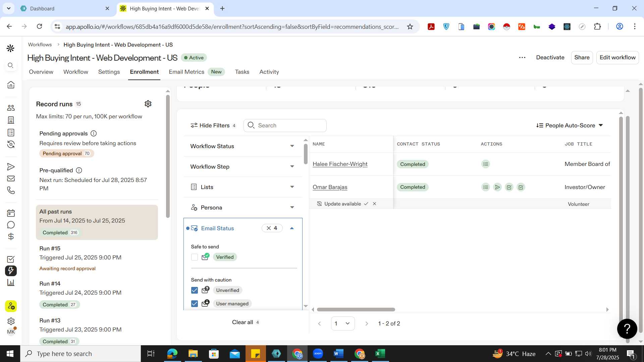Click Halee Fischer-Wright action list icon
Screen dimensions: 644x362
point(486,164)
